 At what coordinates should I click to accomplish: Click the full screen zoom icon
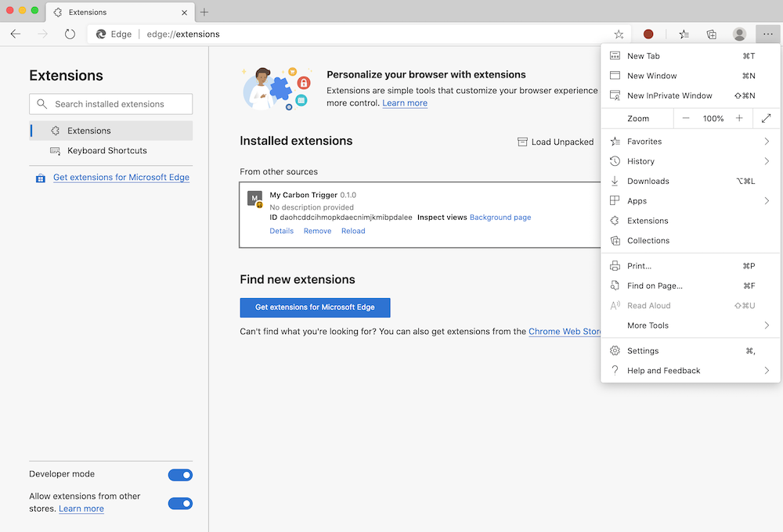766,118
